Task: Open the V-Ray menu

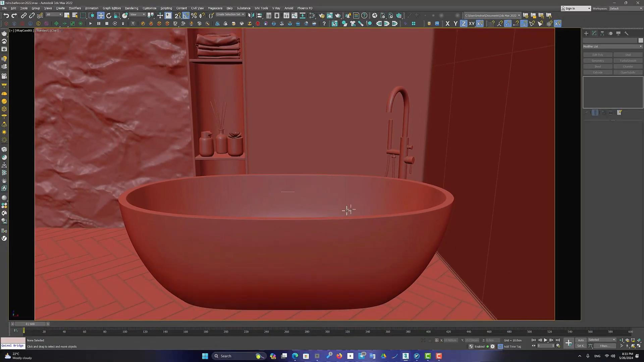Action: 276,8
